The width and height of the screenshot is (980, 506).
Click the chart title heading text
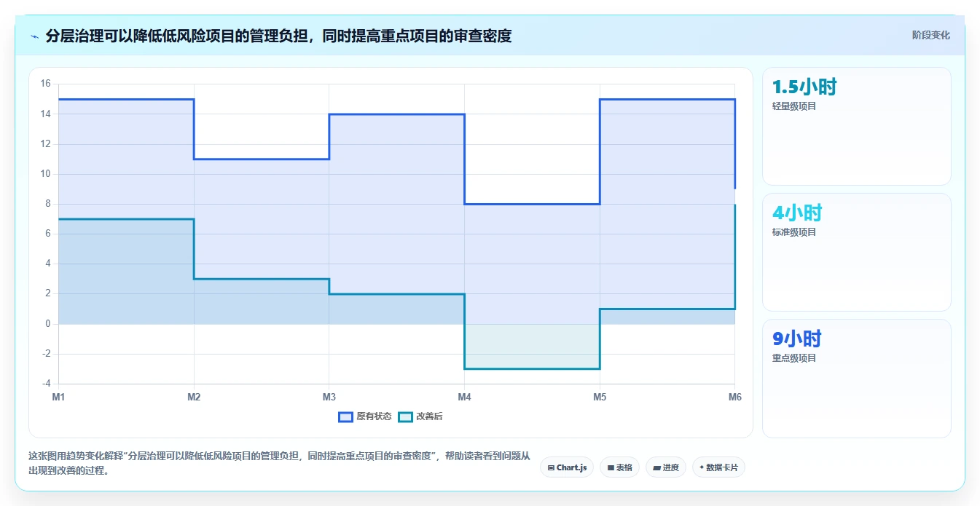(x=278, y=36)
